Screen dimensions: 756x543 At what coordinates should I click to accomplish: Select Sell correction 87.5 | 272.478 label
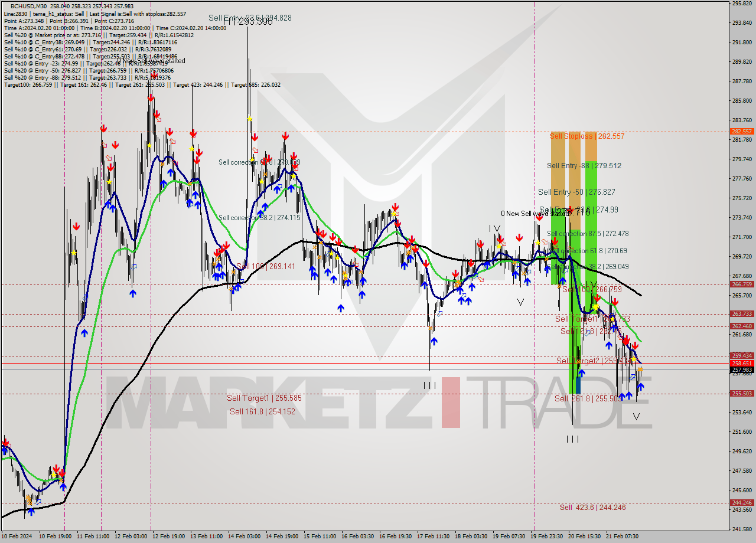[588, 234]
